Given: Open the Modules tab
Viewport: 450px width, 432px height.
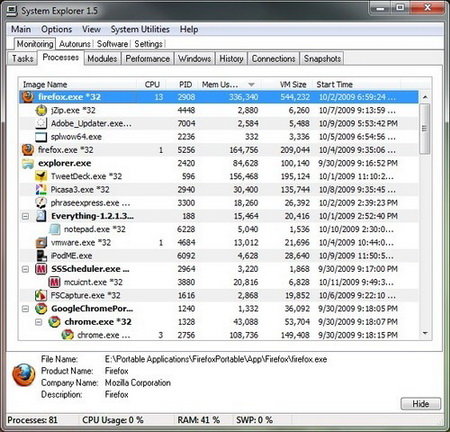Looking at the screenshot, I should [x=102, y=59].
